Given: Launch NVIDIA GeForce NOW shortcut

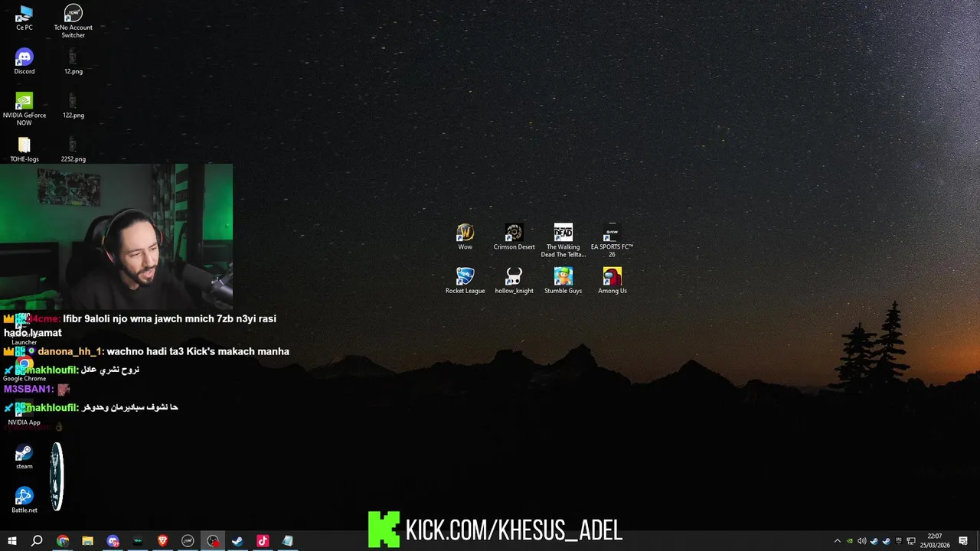Looking at the screenshot, I should coord(24,109).
